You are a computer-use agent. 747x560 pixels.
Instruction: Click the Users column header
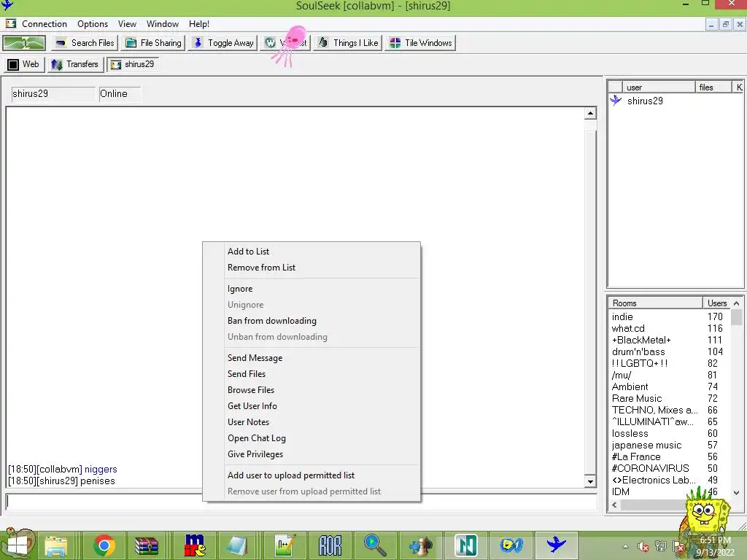coord(716,303)
